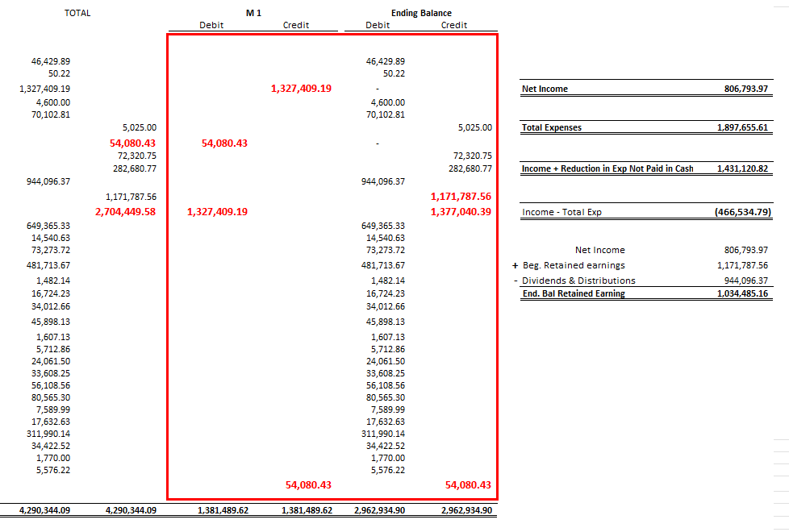
Task: Select red 54,080.43 in the TOTAL section
Action: [x=132, y=143]
